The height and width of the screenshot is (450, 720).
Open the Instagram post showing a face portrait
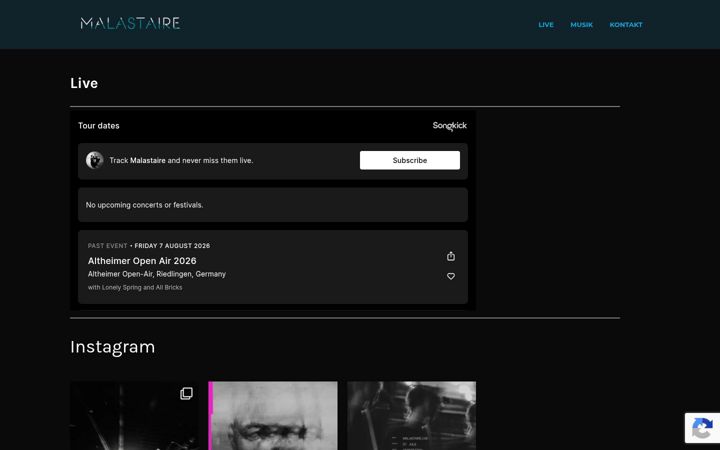[x=273, y=416]
